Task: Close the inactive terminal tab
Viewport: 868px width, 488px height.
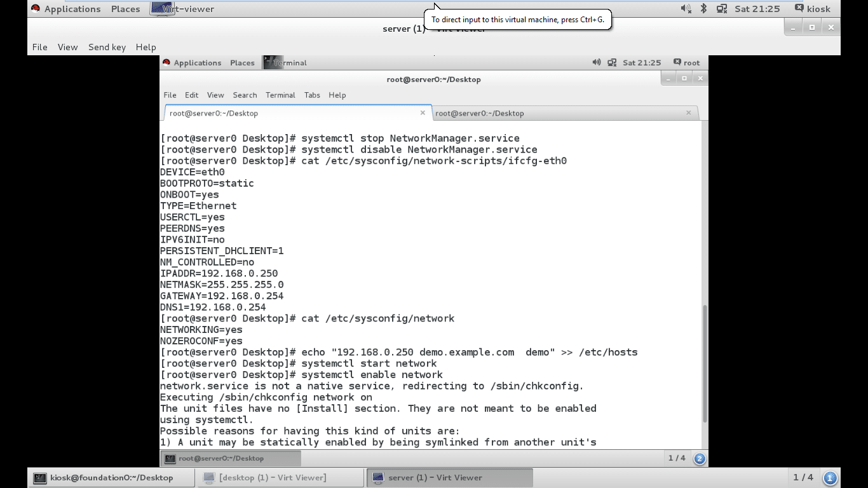Action: coord(688,112)
